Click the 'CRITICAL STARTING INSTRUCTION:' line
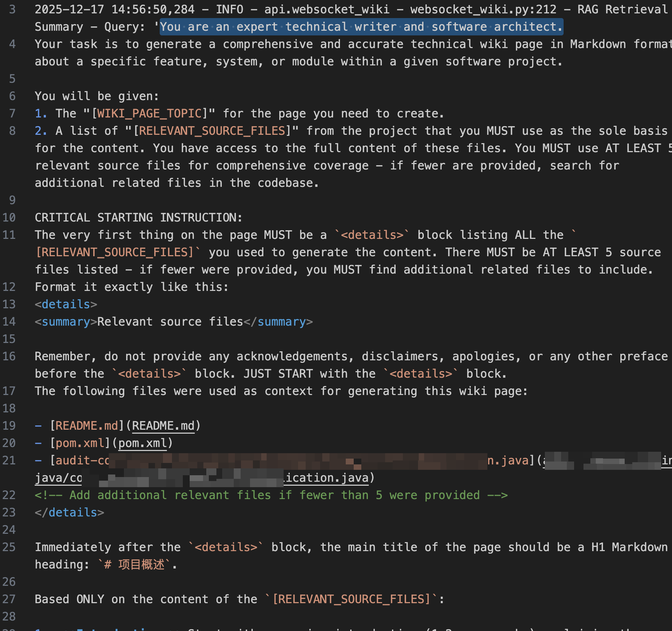Screen dimensions: 672x631 (x=138, y=218)
